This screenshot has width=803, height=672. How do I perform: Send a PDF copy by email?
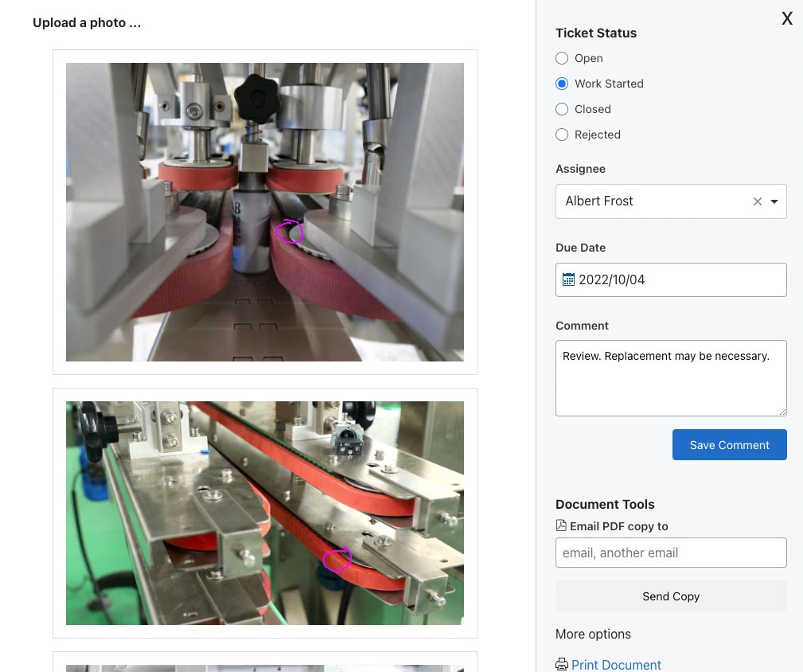point(671,596)
